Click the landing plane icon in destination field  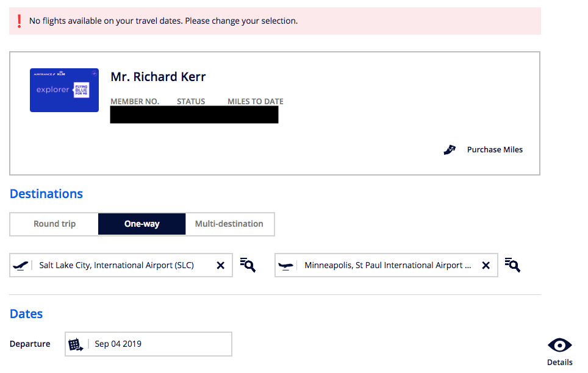285,266
